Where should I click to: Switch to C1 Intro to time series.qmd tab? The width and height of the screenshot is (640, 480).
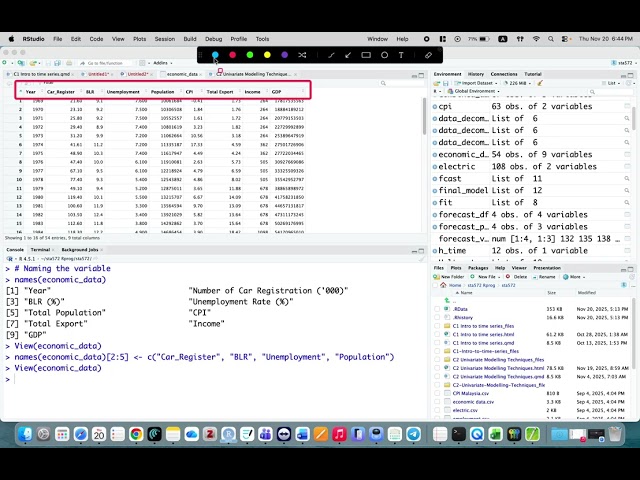point(40,74)
